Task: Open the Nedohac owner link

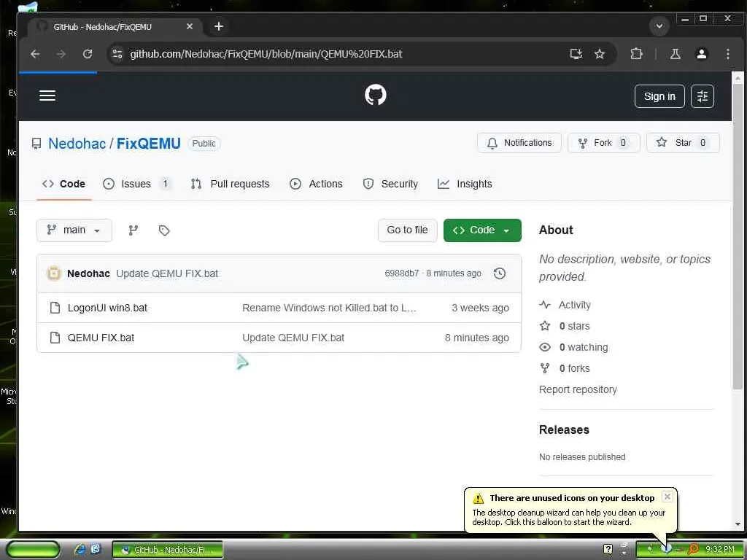Action: point(77,144)
